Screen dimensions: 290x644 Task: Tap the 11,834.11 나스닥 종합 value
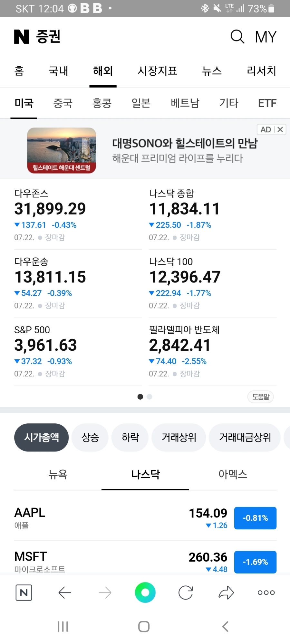coord(184,209)
